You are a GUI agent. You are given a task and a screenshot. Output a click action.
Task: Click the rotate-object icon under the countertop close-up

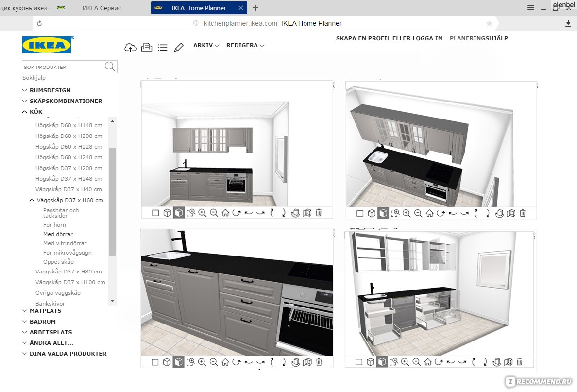click(x=295, y=362)
